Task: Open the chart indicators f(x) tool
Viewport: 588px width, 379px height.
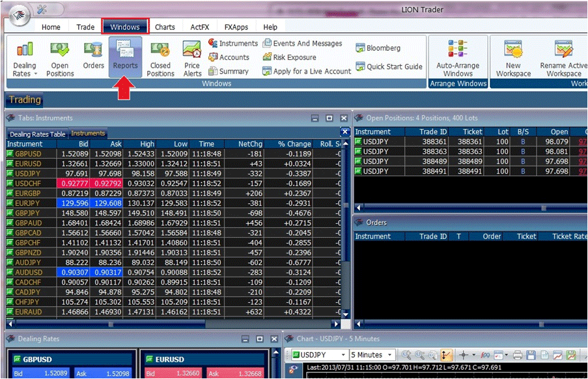Action: point(485,355)
